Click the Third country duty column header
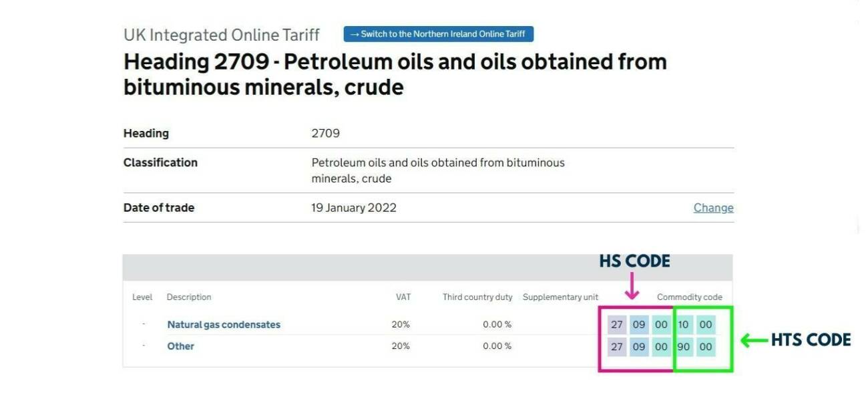The height and width of the screenshot is (403, 868). [478, 297]
